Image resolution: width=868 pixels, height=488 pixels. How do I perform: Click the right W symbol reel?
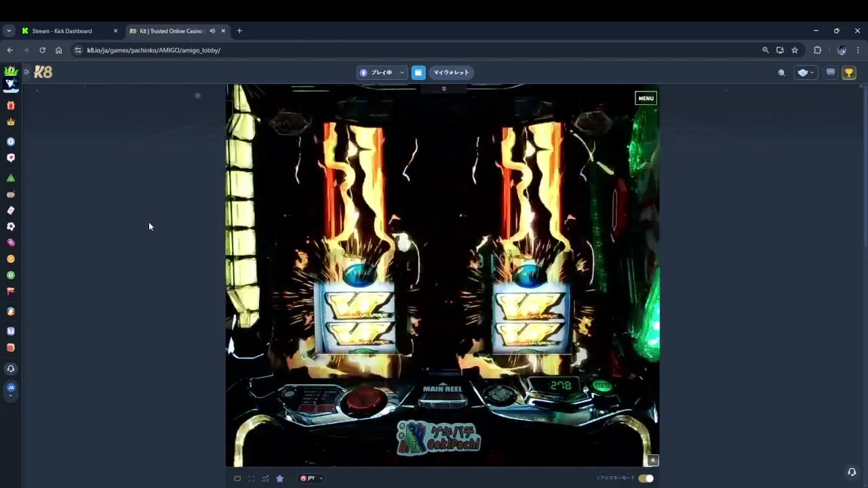(530, 319)
